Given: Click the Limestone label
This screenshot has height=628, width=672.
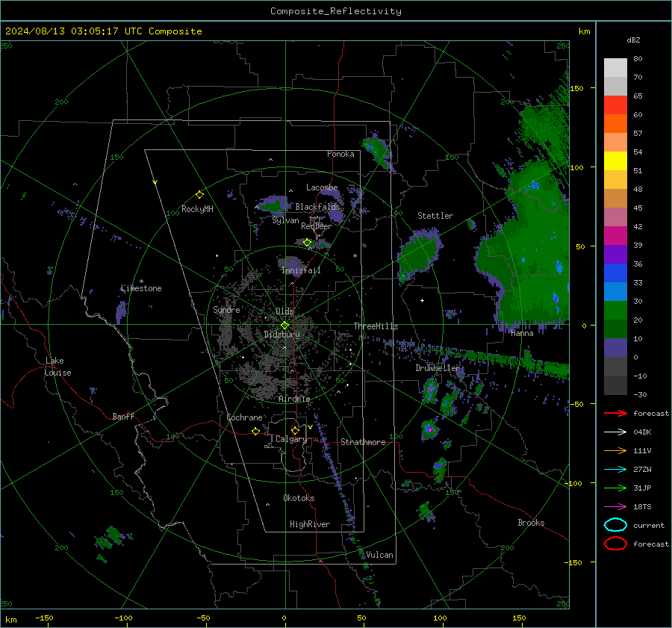Looking at the screenshot, I should click(141, 288).
